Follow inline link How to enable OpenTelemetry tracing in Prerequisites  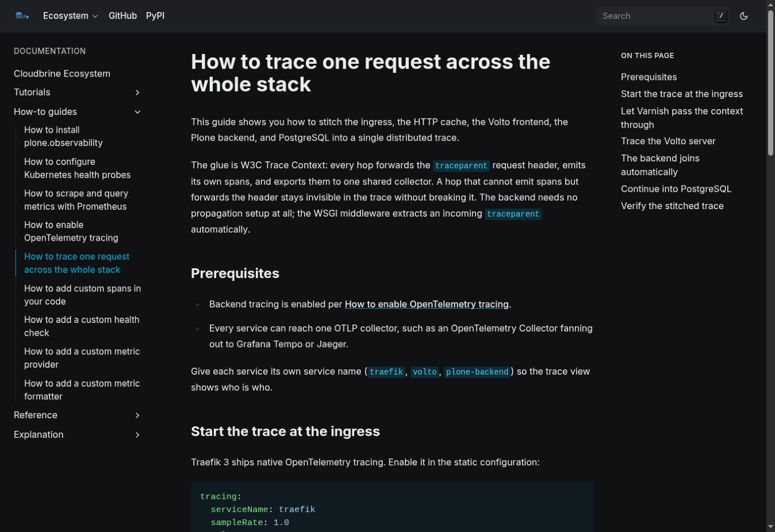click(x=427, y=304)
